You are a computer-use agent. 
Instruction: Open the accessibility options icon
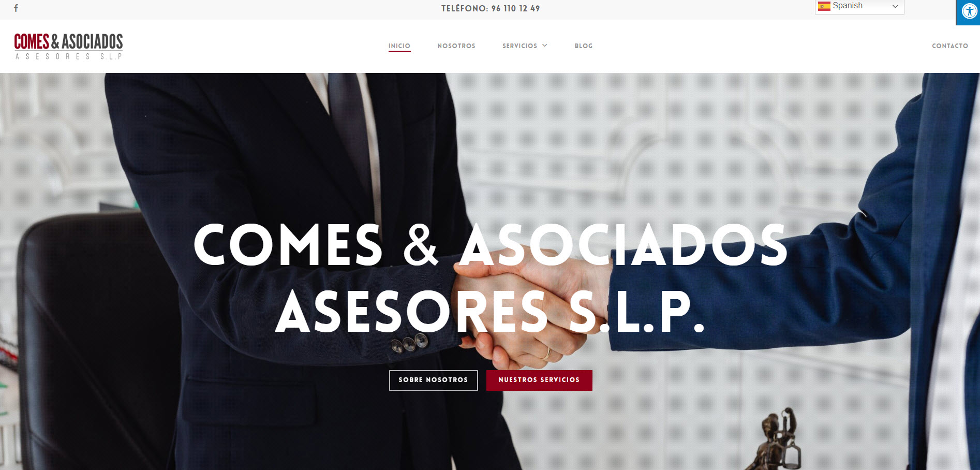point(969,11)
